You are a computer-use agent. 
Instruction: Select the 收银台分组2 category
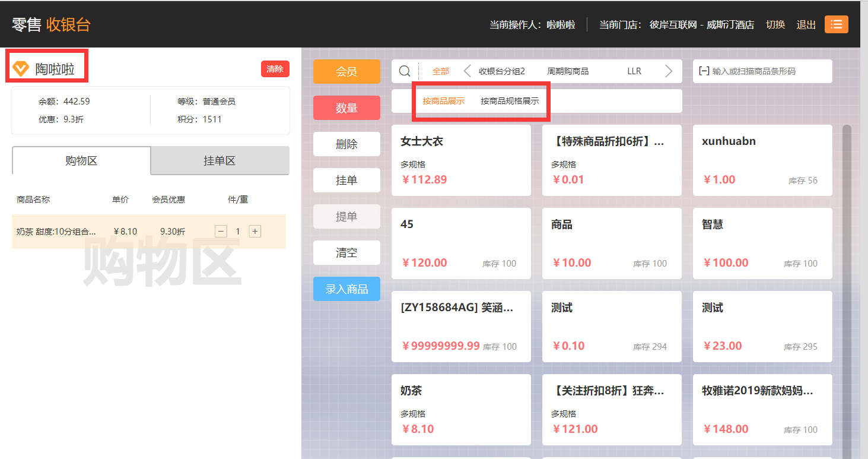502,71
